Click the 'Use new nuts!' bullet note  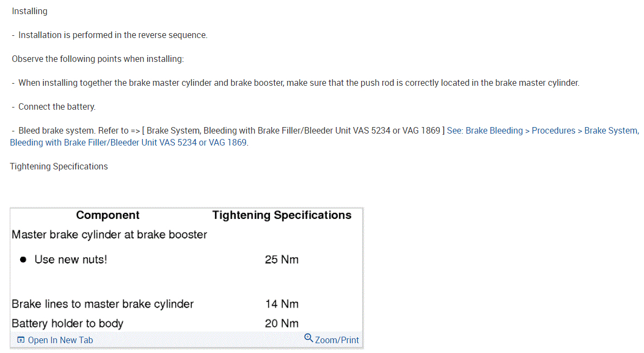coord(71,260)
